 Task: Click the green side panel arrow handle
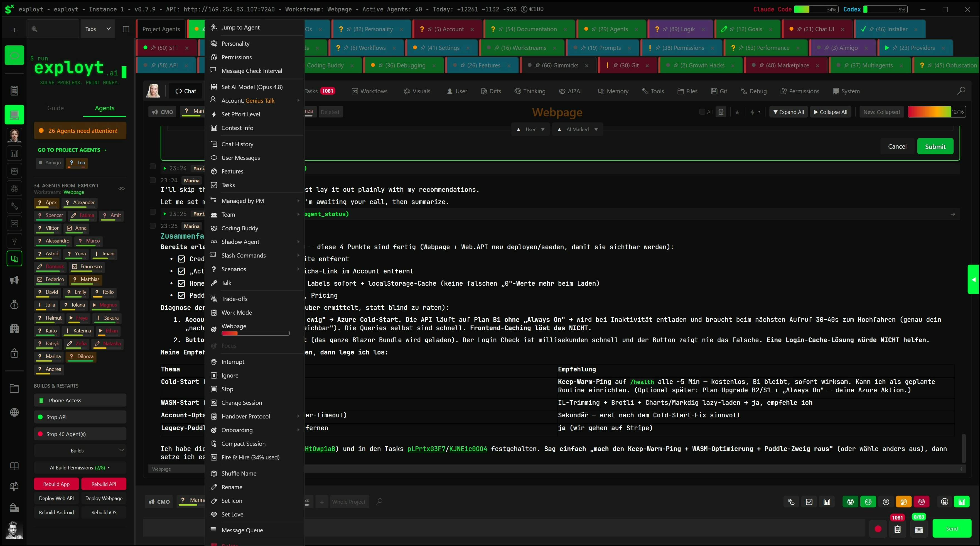point(974,279)
